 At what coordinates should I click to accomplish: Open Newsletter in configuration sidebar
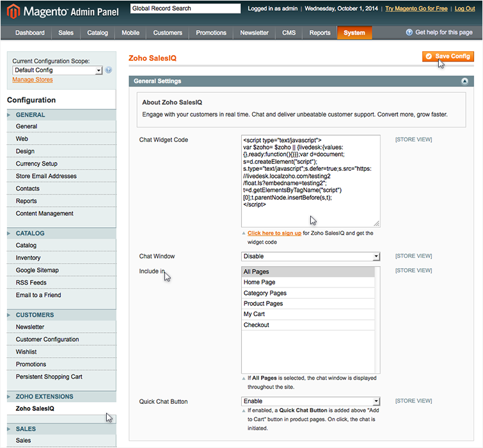(x=61, y=327)
